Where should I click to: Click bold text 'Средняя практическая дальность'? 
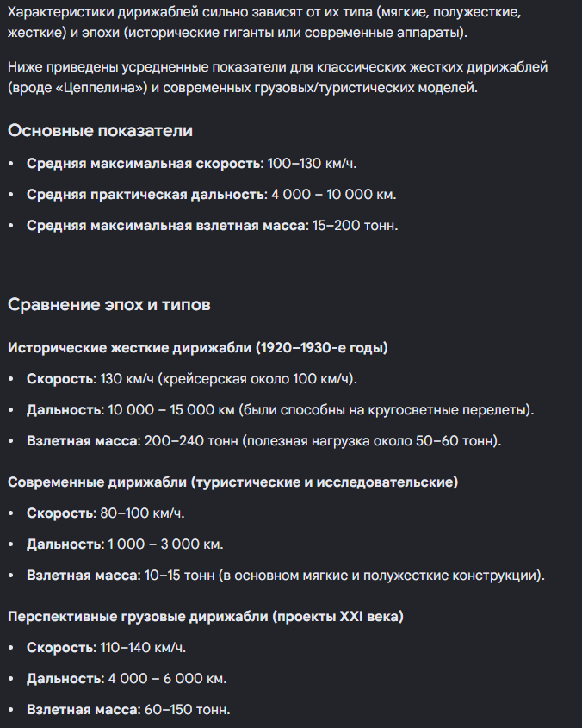[145, 195]
